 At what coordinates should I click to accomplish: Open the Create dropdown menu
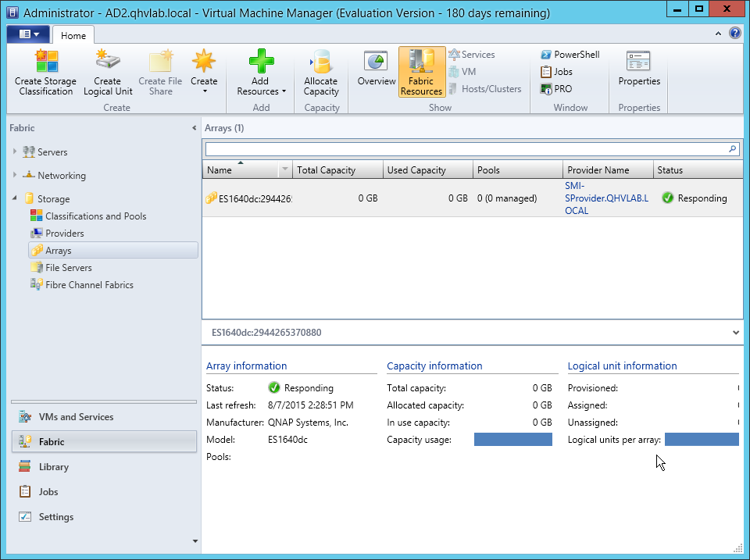(204, 73)
